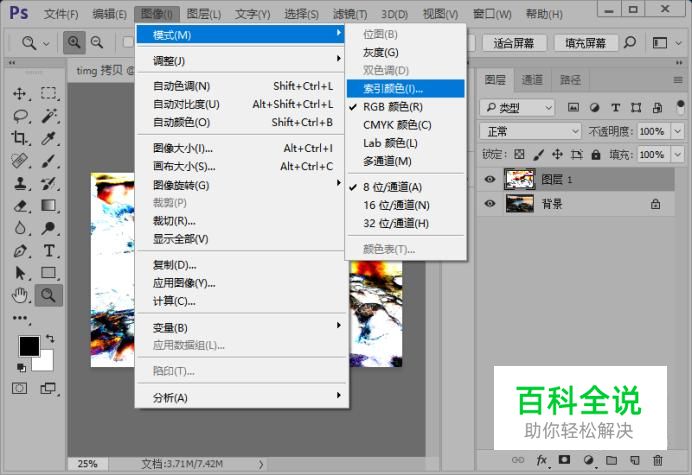Switch to the 路径 tab
The image size is (692, 475).
tap(570, 80)
